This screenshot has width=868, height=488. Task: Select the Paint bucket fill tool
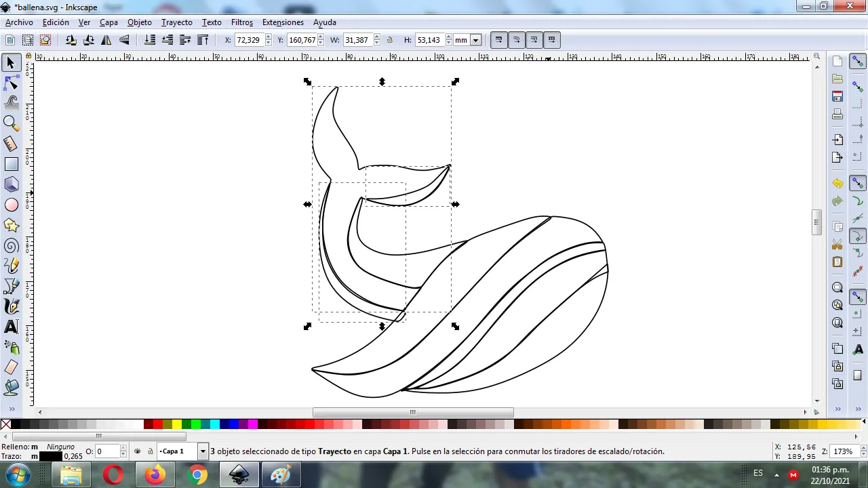coord(11,388)
